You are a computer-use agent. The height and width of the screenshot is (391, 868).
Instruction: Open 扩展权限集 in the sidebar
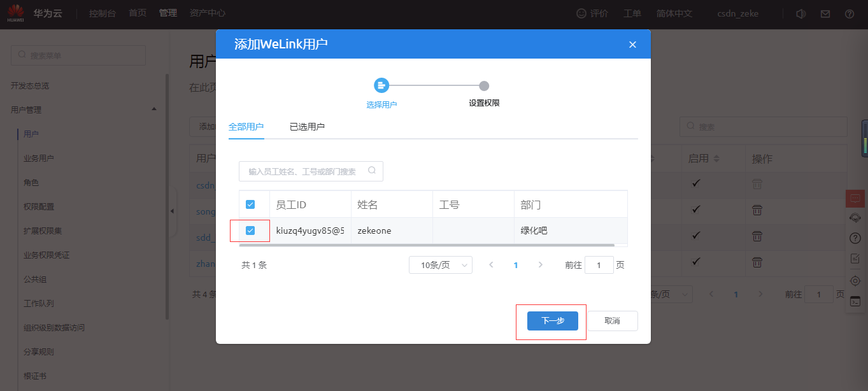(43, 231)
